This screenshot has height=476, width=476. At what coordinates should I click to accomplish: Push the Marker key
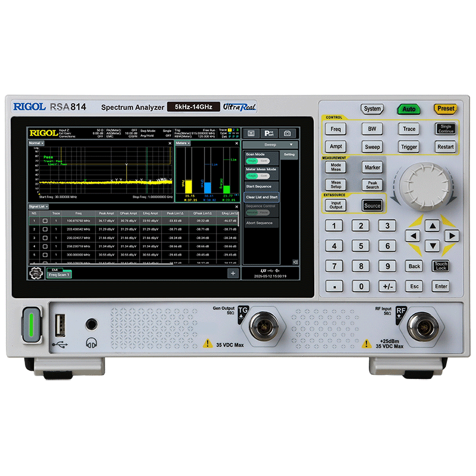tap(372, 167)
